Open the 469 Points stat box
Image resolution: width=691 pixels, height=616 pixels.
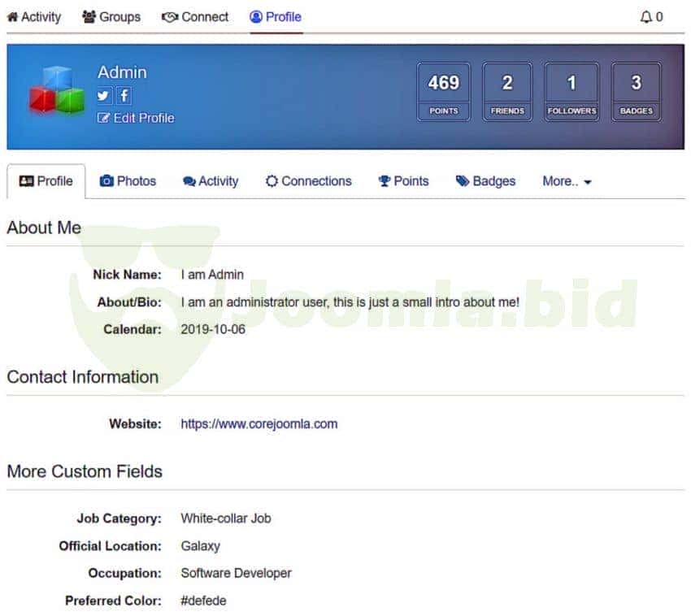[443, 92]
